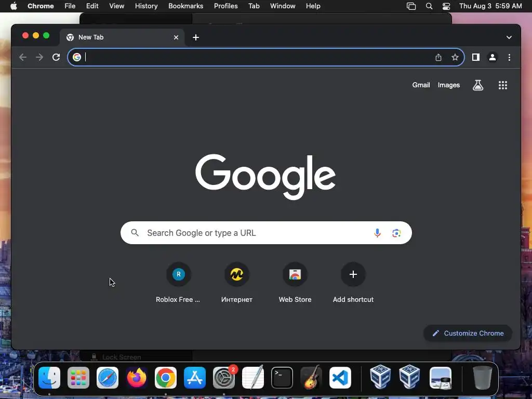Image resolution: width=532 pixels, height=399 pixels.
Task: Open the File menu
Action: point(70,6)
